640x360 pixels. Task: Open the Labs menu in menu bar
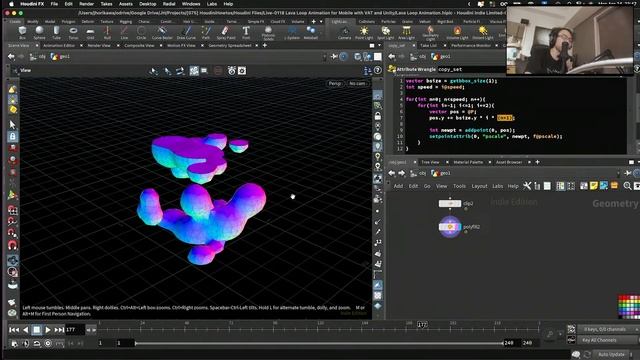click(212, 4)
